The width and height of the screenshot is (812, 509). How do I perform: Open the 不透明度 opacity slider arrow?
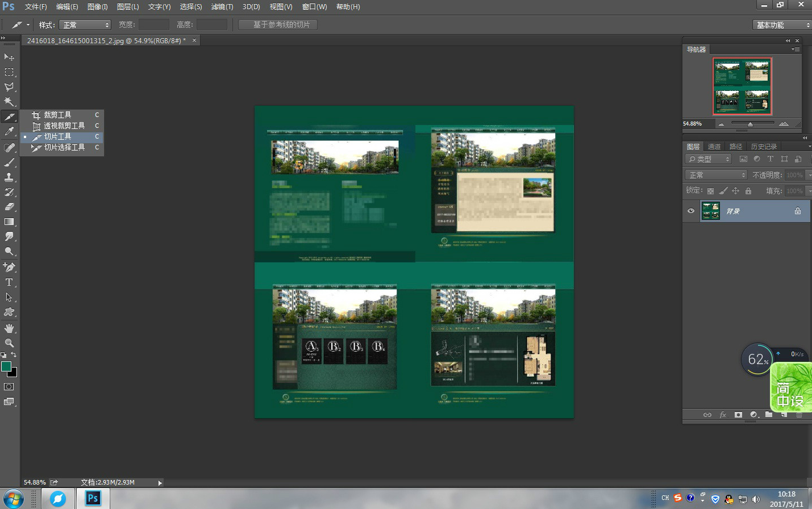(809, 175)
